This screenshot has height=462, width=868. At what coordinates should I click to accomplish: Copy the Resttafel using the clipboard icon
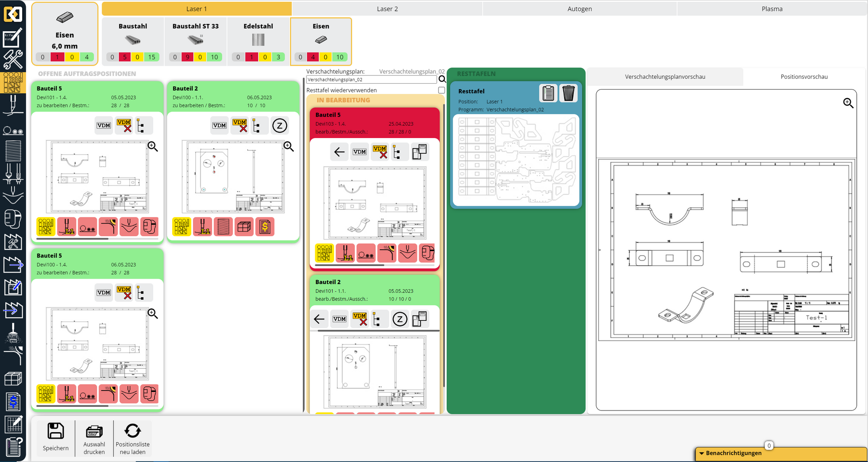(x=548, y=93)
